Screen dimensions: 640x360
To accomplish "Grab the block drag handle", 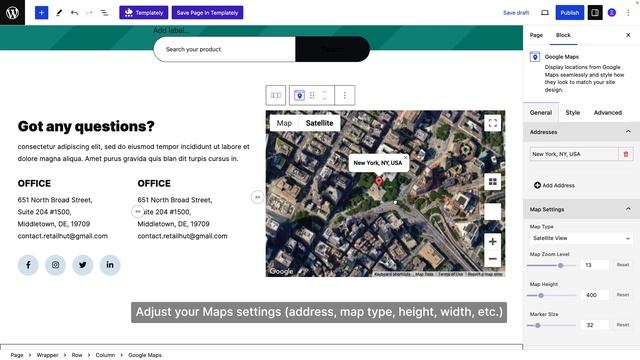I will (312, 95).
